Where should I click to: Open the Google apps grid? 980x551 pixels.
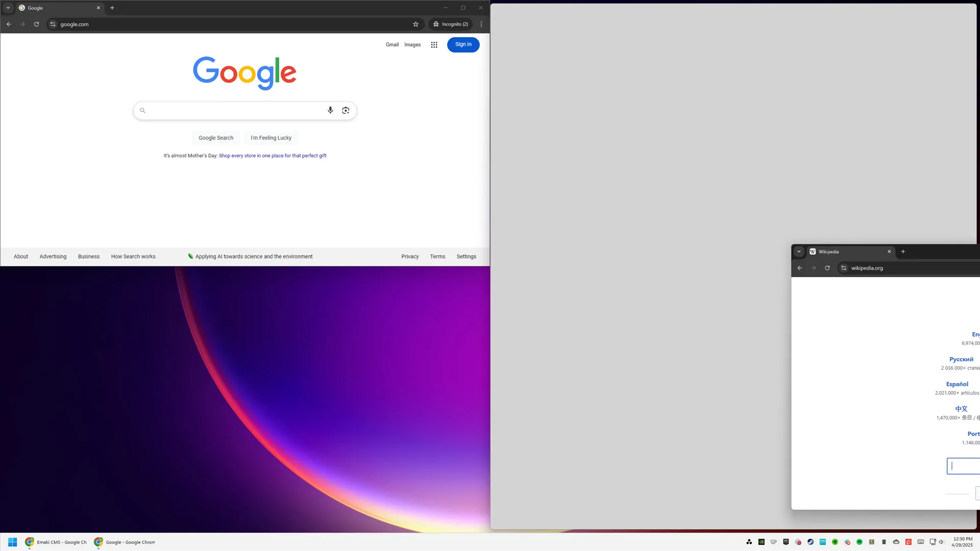pos(433,45)
